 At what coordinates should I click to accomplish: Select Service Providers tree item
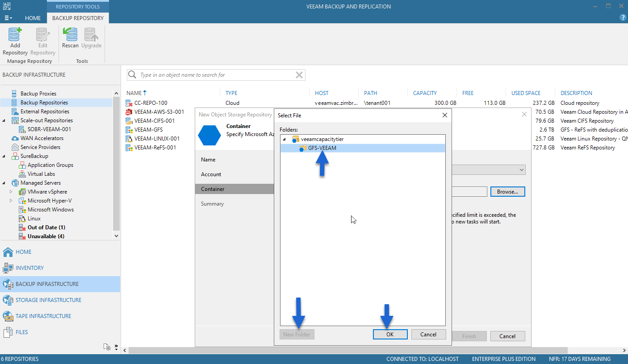click(x=40, y=147)
